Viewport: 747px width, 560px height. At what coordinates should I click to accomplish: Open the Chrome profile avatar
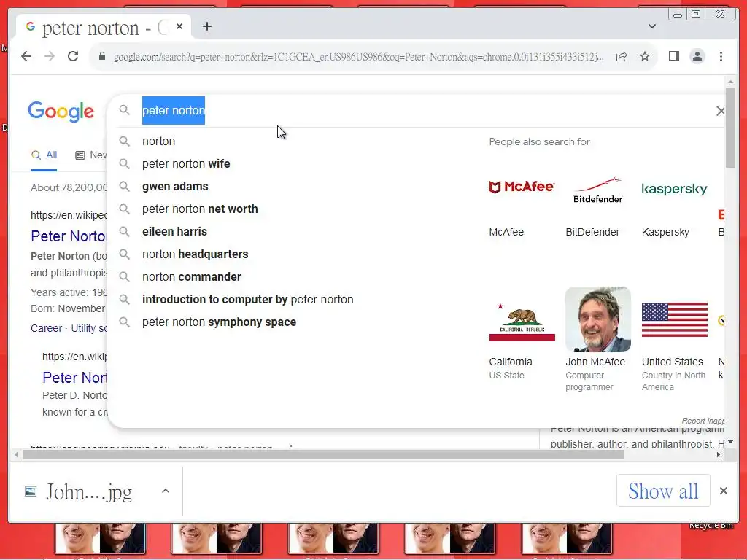coord(697,57)
